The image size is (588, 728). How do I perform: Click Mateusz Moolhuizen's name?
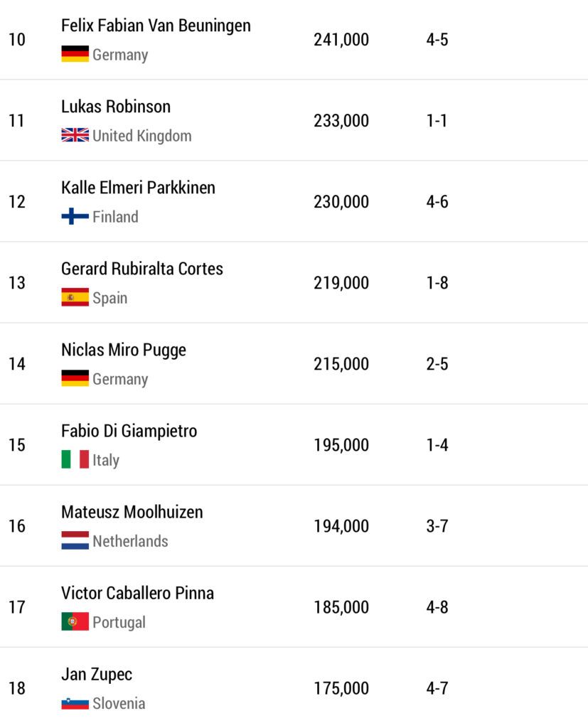click(132, 512)
